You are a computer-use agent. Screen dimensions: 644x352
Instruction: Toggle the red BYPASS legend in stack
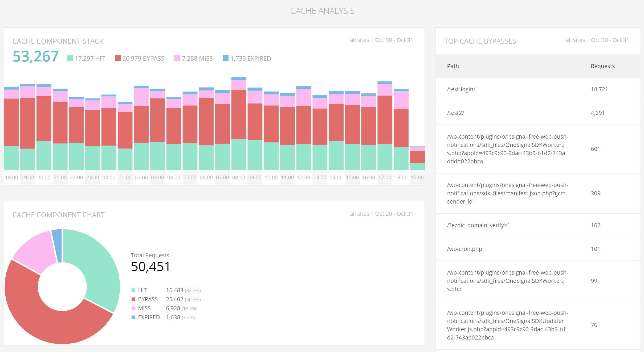click(118, 58)
